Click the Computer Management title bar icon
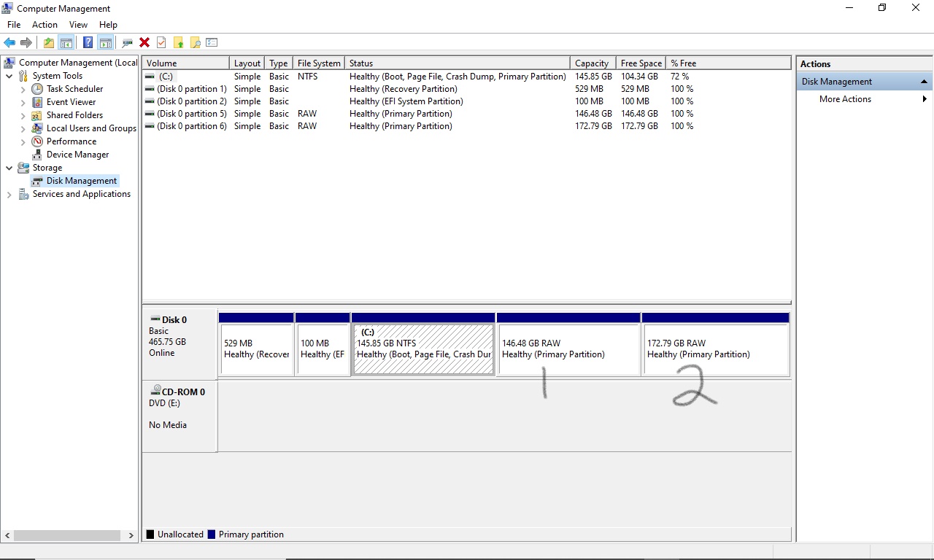 pyautogui.click(x=7, y=8)
